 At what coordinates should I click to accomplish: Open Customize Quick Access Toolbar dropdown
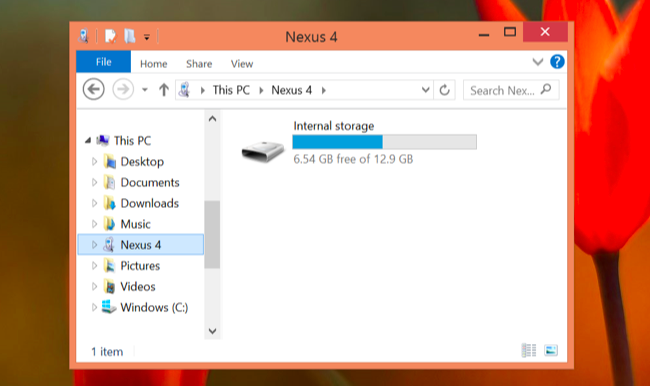147,37
